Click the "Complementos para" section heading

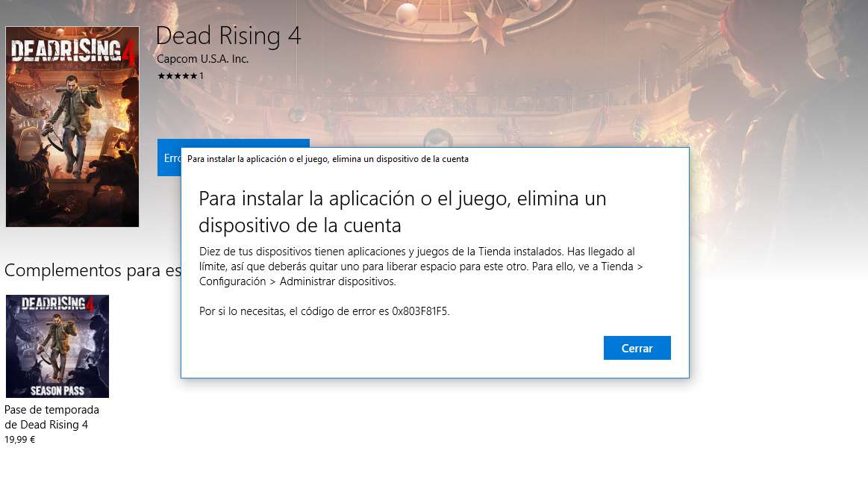(x=93, y=270)
